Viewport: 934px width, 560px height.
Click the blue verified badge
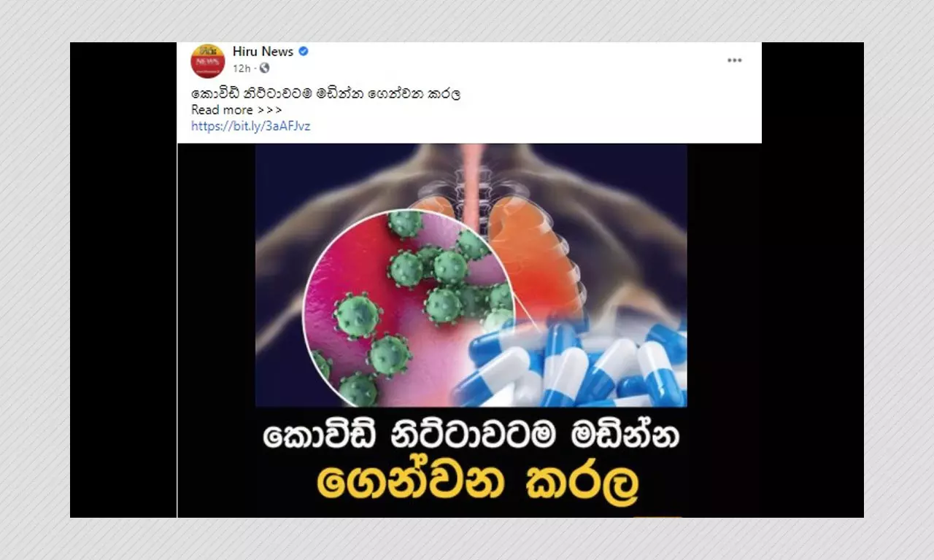point(304,52)
